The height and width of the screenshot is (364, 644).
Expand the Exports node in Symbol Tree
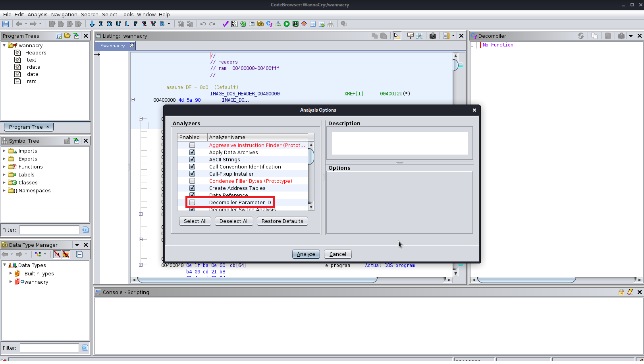coord(4,159)
